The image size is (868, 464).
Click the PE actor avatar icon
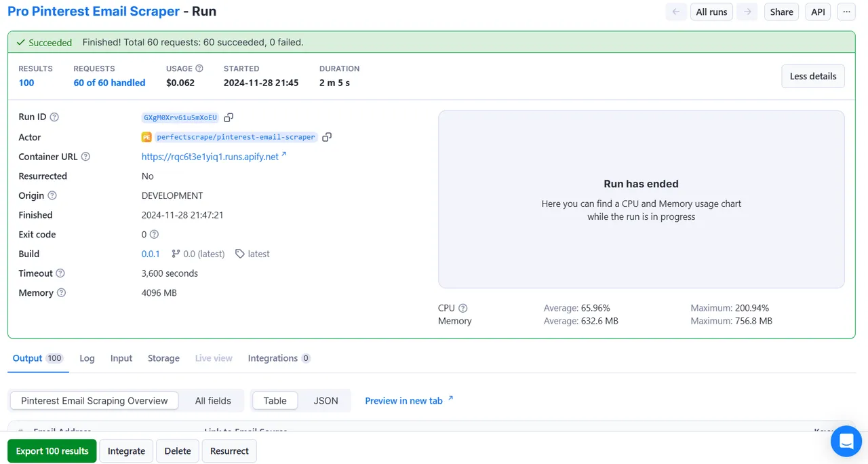[146, 137]
